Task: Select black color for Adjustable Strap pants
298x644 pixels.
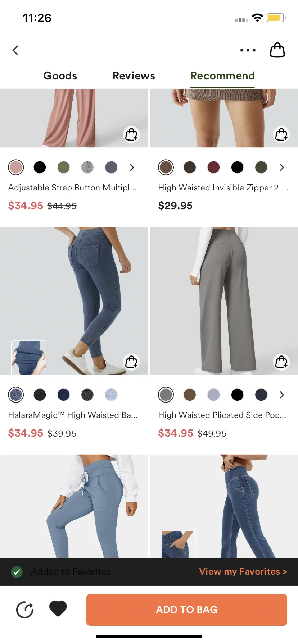Action: point(40,167)
